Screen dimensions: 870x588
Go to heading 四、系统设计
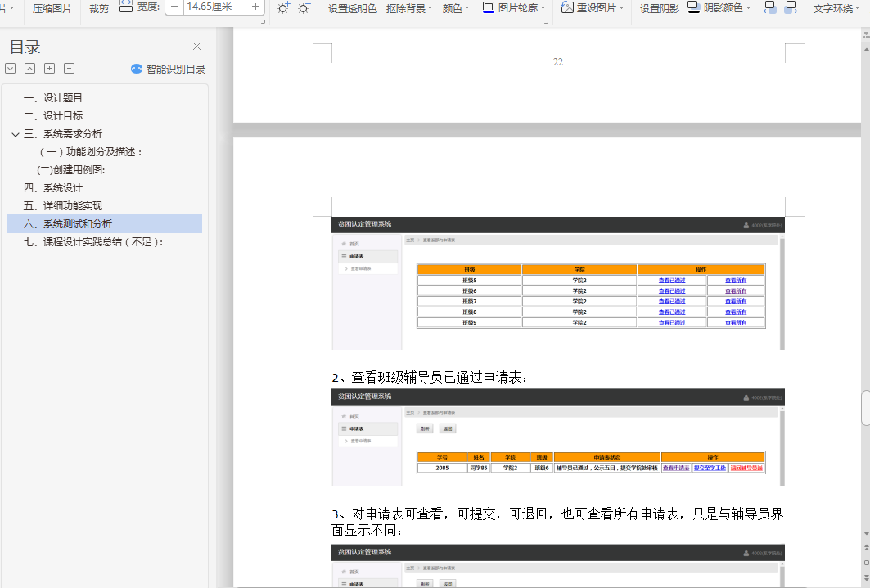(x=52, y=188)
